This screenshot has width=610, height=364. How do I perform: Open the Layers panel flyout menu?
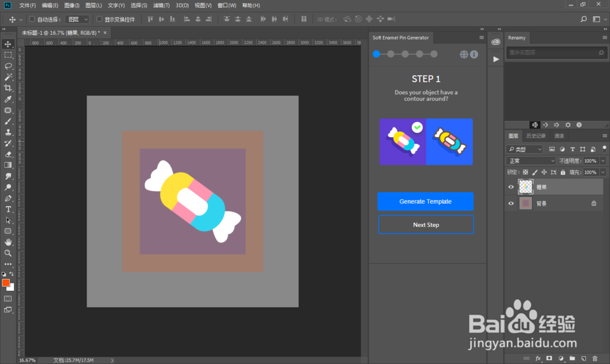click(x=605, y=136)
